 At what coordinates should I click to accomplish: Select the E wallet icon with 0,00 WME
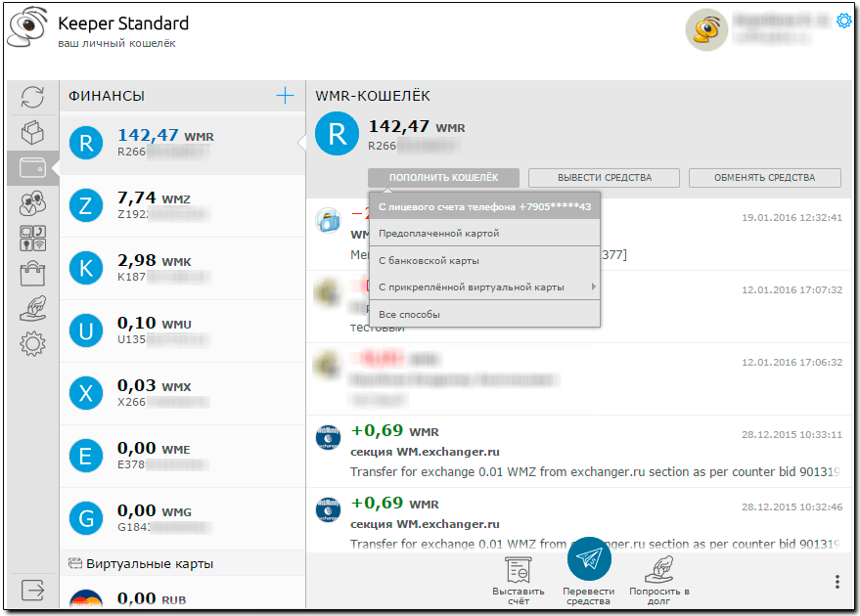click(x=86, y=456)
